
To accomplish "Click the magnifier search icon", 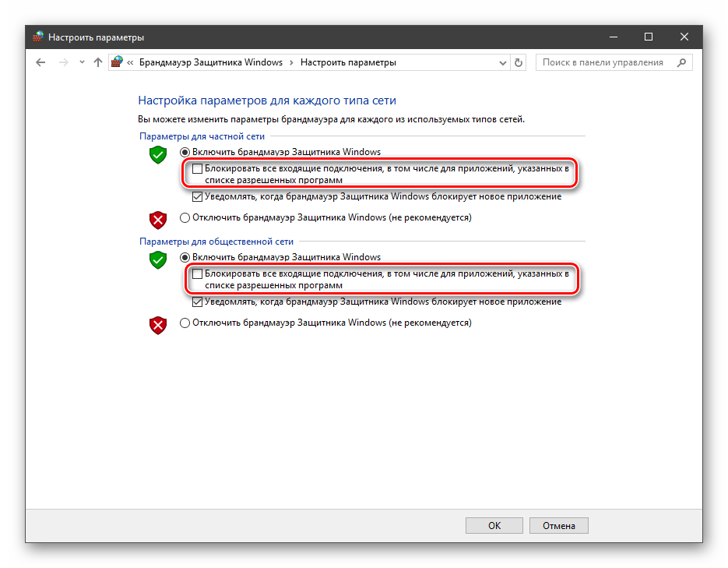I will pyautogui.click(x=682, y=62).
